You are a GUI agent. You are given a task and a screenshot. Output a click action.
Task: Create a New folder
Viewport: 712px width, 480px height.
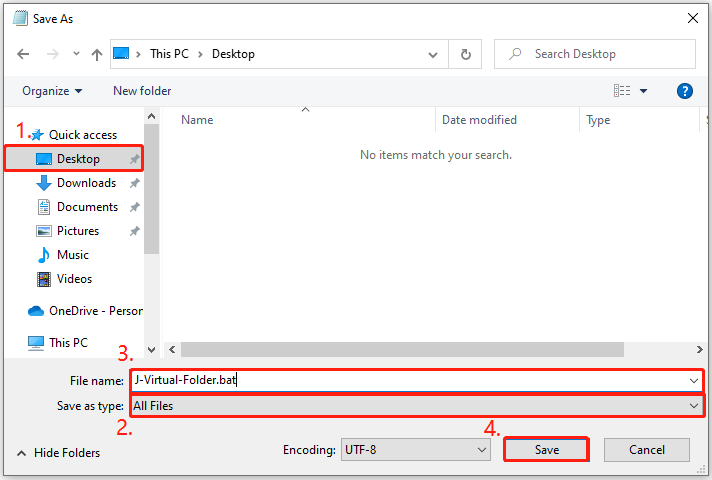(x=142, y=91)
